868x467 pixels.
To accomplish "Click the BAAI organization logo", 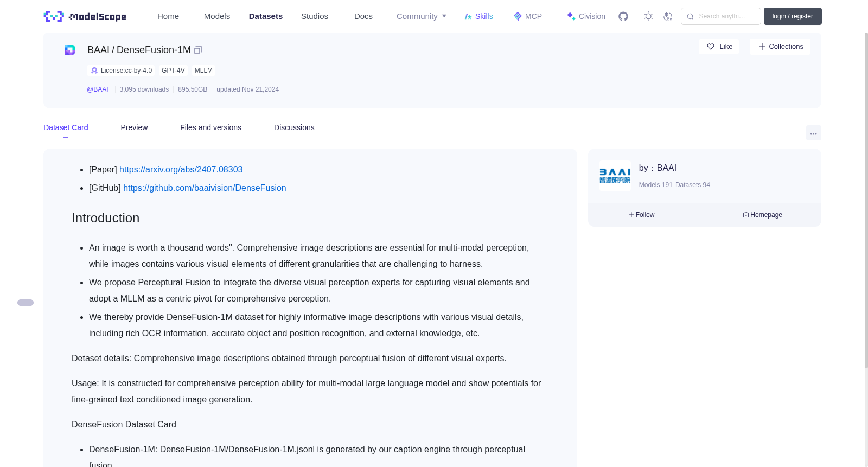I will [615, 176].
